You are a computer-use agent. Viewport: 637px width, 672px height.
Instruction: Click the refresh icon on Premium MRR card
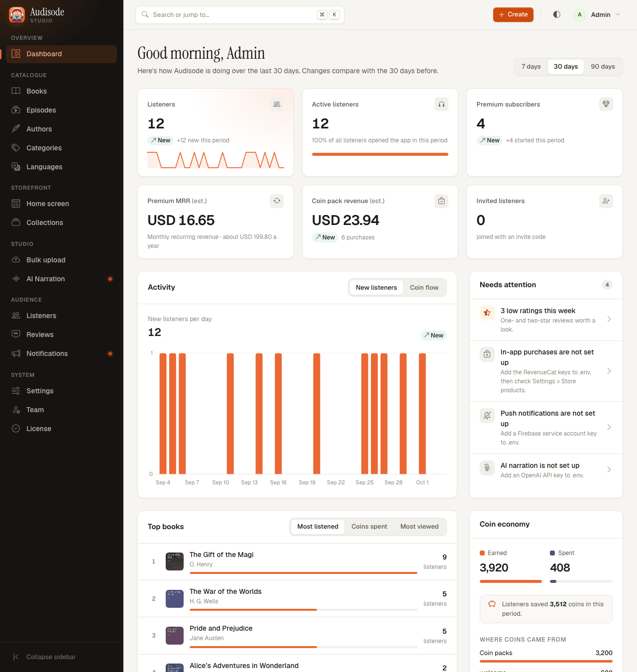(277, 201)
